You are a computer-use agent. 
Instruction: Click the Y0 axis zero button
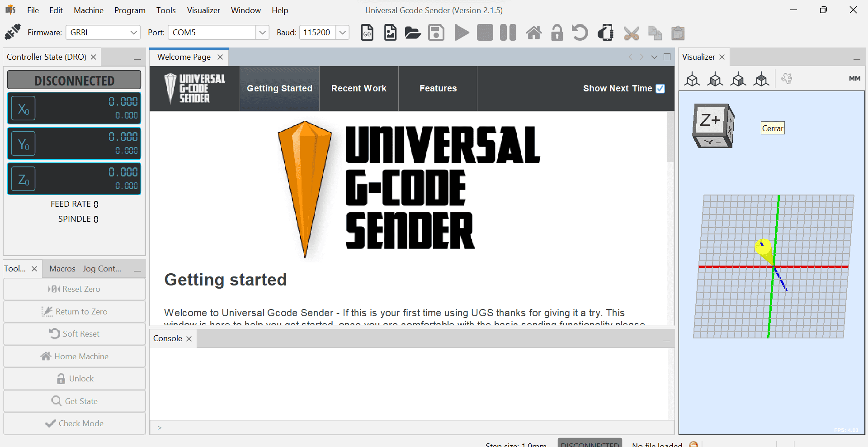click(x=24, y=144)
